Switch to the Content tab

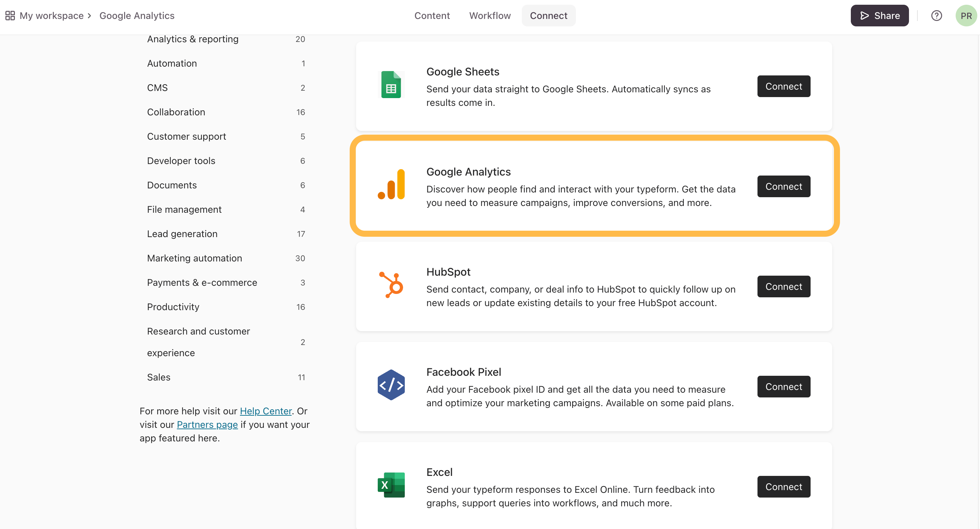432,16
